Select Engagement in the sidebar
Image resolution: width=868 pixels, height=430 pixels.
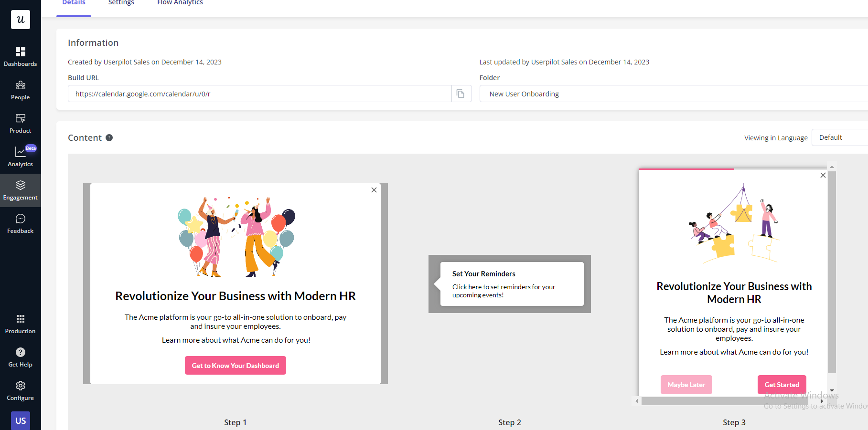coord(20,190)
